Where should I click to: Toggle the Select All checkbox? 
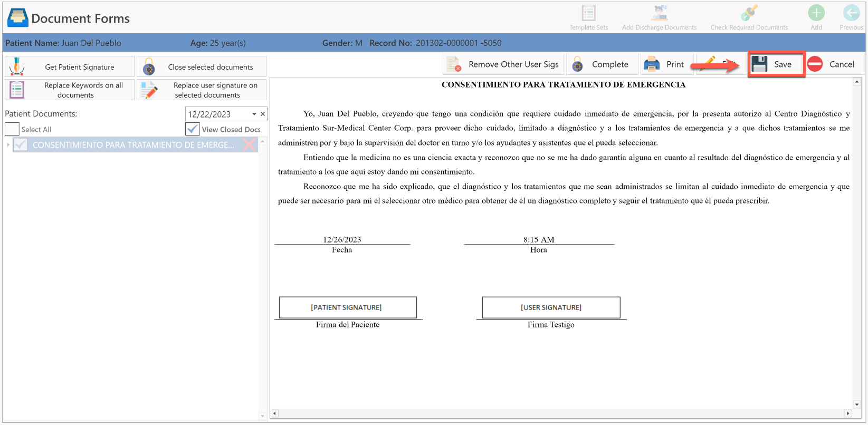pos(12,129)
